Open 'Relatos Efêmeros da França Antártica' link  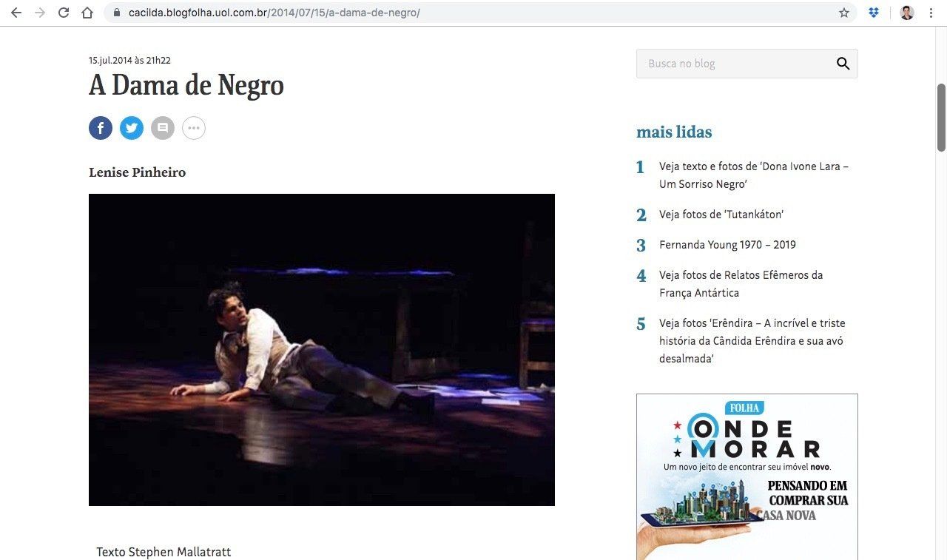741,284
